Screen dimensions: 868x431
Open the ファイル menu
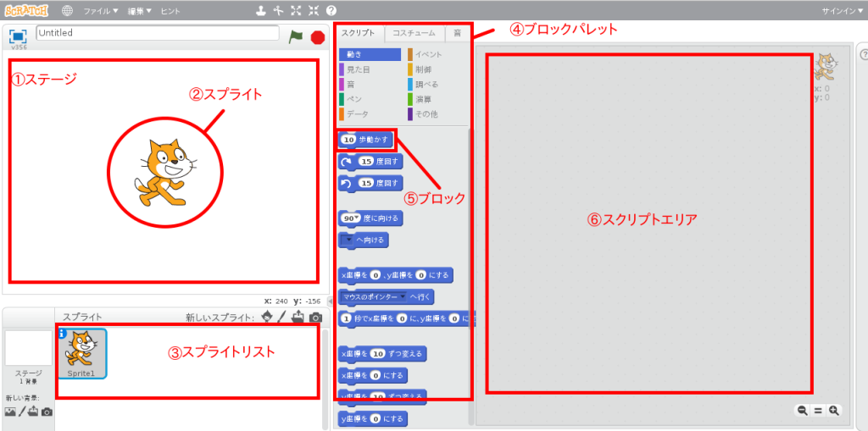click(101, 10)
